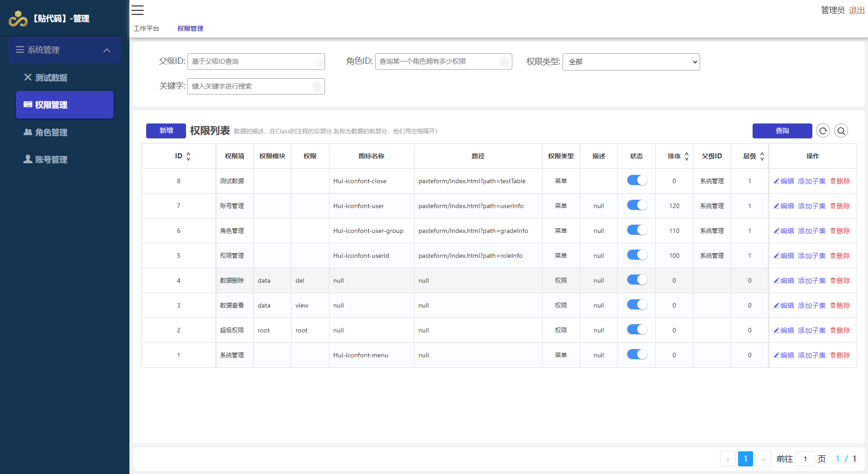Switch to the 工作平台 tab
The width and height of the screenshot is (868, 474).
(x=146, y=28)
